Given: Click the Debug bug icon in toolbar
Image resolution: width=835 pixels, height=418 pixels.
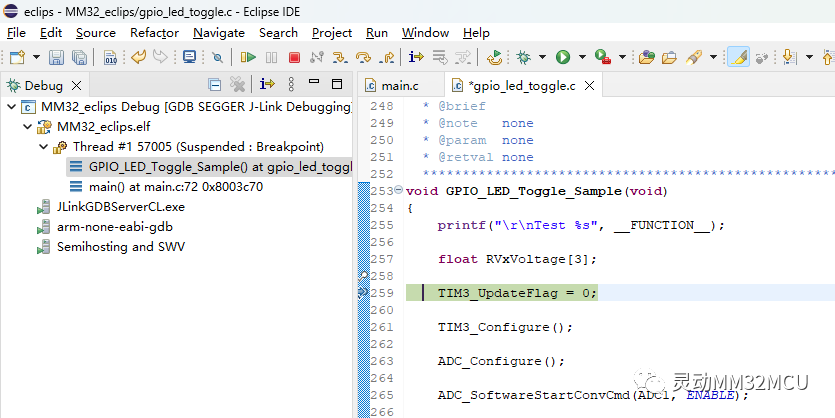Looking at the screenshot, I should pos(523,58).
